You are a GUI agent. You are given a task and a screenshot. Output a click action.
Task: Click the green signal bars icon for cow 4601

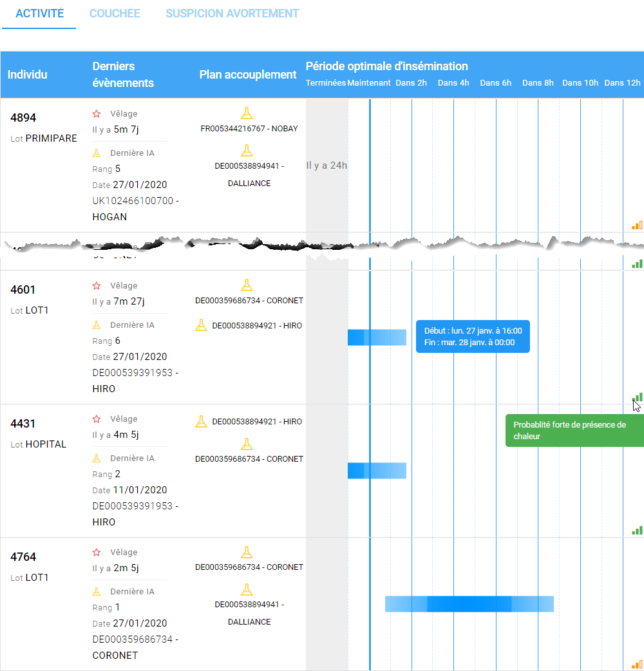tap(637, 397)
